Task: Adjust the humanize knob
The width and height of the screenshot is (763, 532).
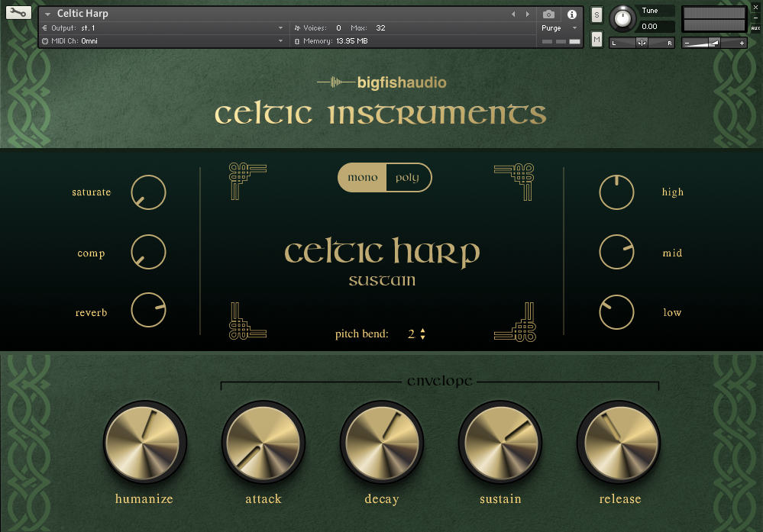Action: (x=145, y=443)
